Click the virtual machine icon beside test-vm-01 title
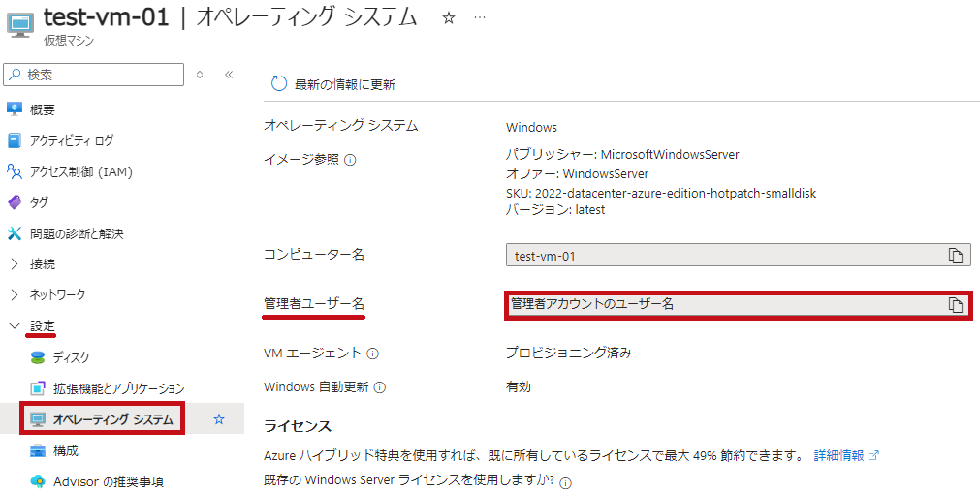The width and height of the screenshot is (980, 492). 20,23
